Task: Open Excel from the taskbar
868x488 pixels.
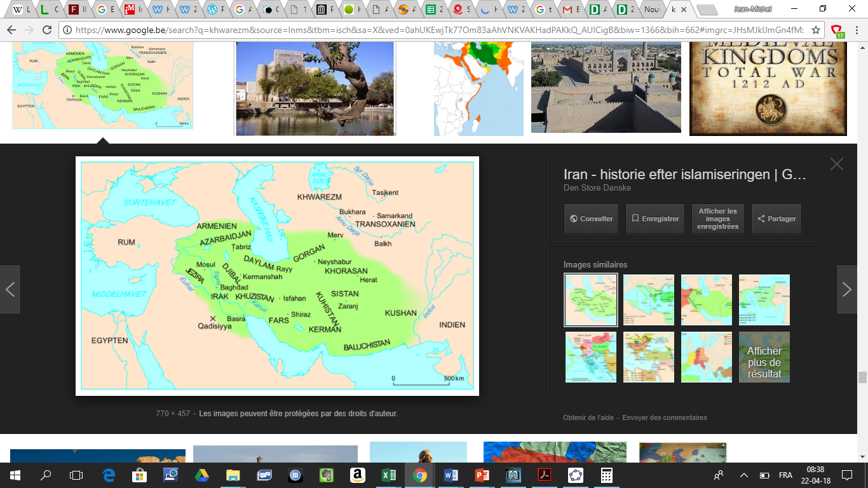Action: (x=389, y=475)
